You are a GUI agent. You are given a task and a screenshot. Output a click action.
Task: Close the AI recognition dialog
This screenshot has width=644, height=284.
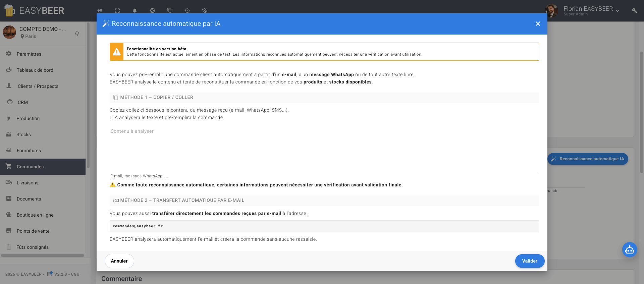coord(538,24)
